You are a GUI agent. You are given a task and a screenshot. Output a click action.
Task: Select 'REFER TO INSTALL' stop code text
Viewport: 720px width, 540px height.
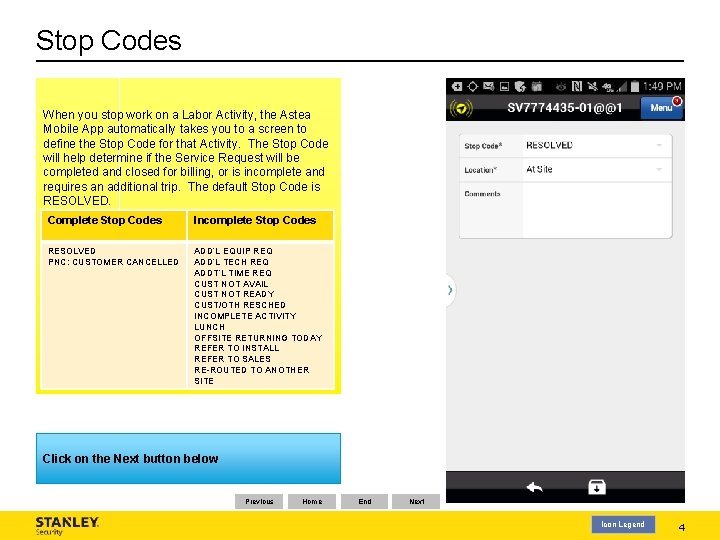[x=236, y=348]
